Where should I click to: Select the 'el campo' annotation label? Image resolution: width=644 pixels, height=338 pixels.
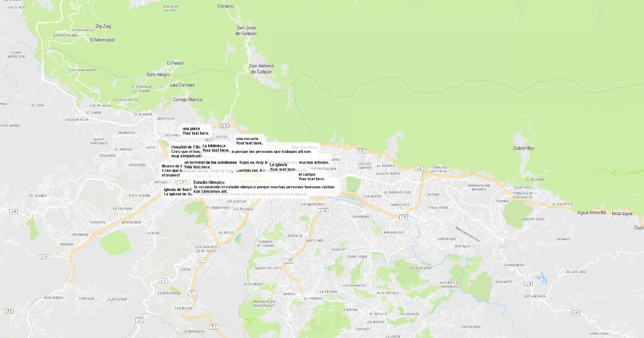click(307, 174)
